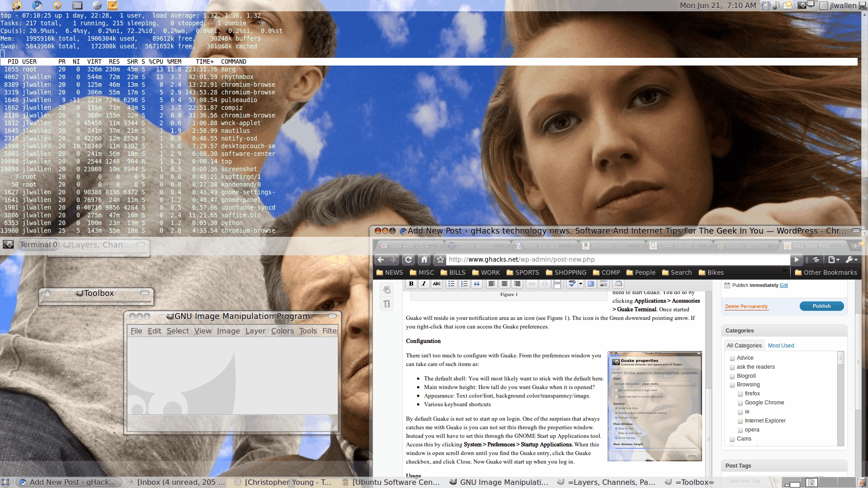Click the Chromium forward arrow button
The height and width of the screenshot is (488, 868).
[393, 259]
